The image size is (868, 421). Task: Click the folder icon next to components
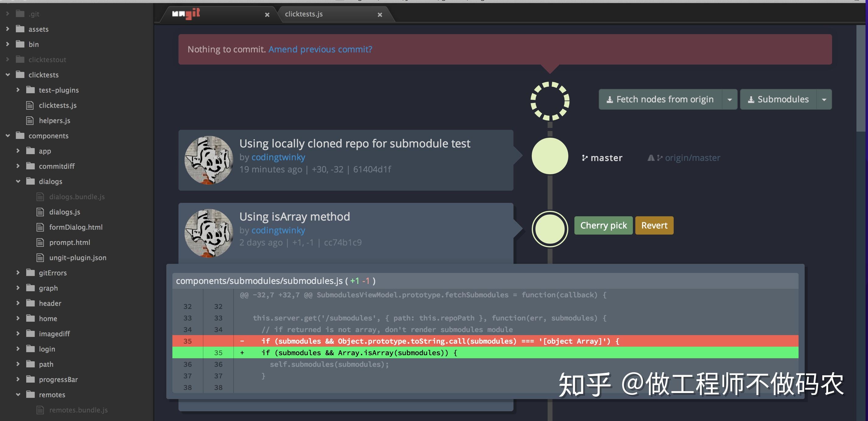[20, 136]
